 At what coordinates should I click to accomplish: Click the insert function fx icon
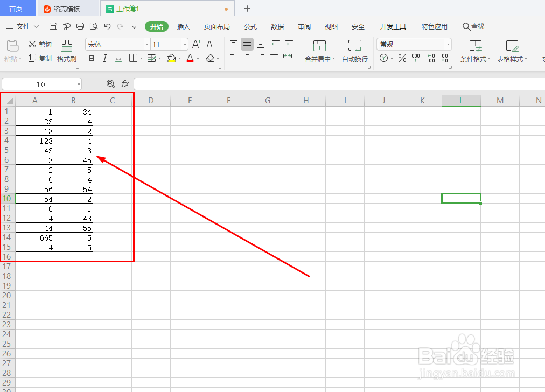click(x=125, y=84)
